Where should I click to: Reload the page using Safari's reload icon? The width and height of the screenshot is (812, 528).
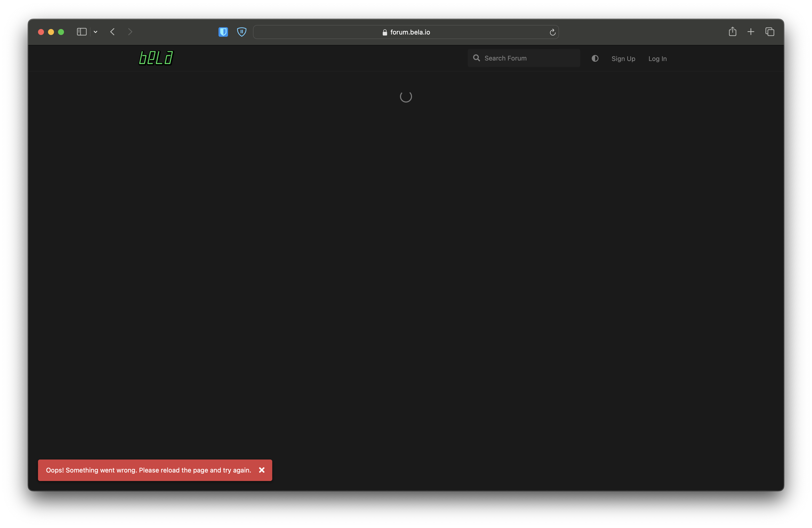coord(552,32)
